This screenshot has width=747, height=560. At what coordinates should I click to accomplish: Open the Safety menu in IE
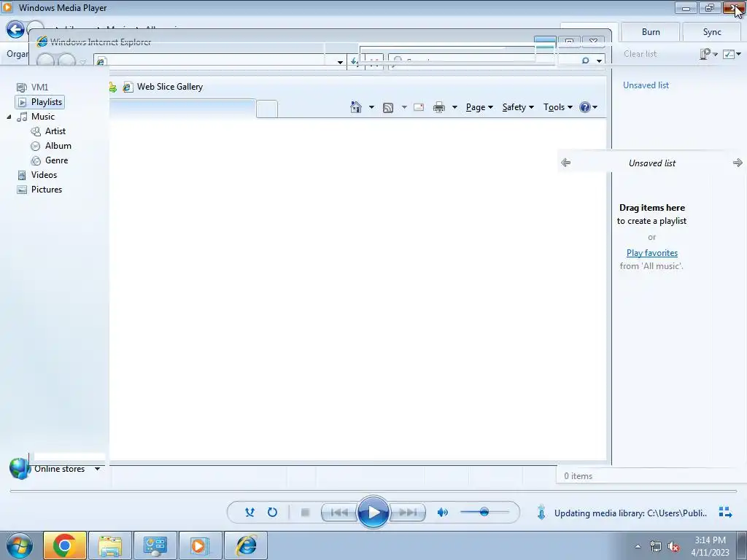(x=518, y=107)
